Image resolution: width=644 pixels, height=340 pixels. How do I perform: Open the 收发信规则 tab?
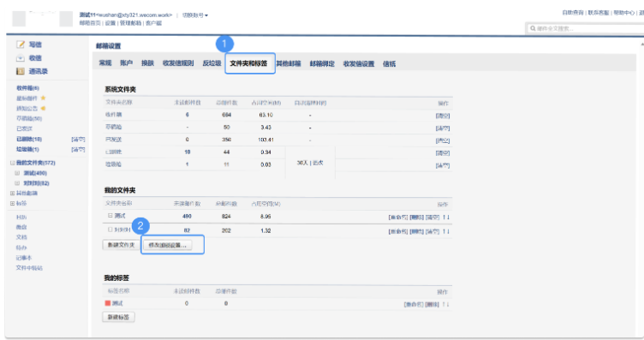click(178, 63)
